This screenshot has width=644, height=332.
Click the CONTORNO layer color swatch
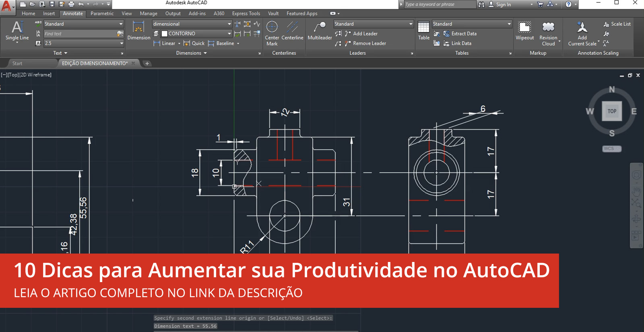(x=164, y=34)
